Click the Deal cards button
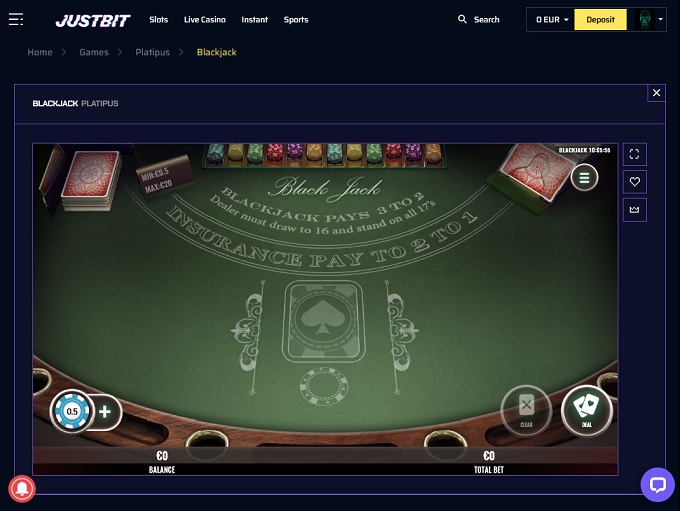 pyautogui.click(x=586, y=410)
